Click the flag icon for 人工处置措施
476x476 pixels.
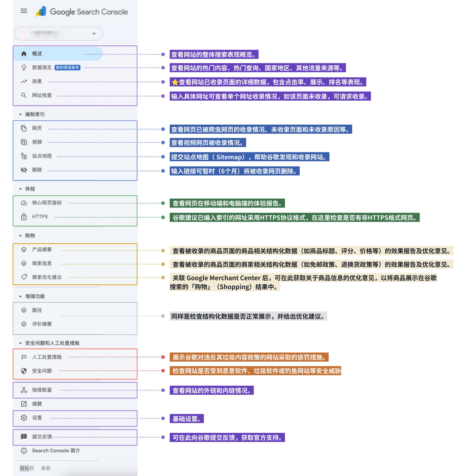tap(24, 357)
